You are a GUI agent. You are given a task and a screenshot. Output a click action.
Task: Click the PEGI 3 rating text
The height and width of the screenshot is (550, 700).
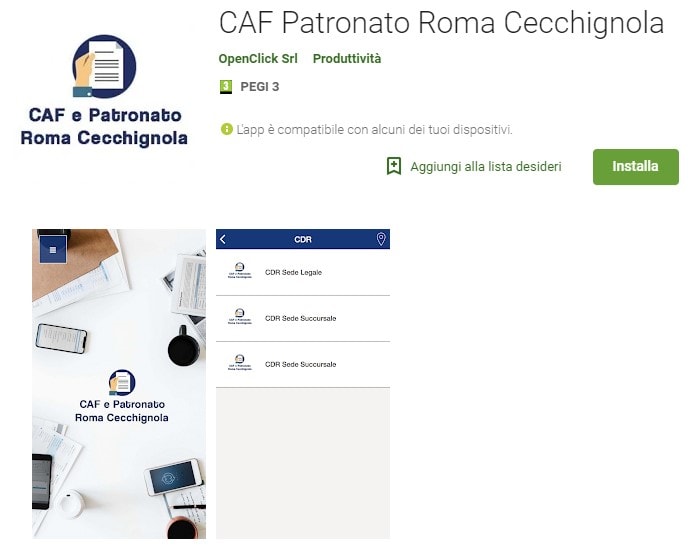tap(259, 87)
